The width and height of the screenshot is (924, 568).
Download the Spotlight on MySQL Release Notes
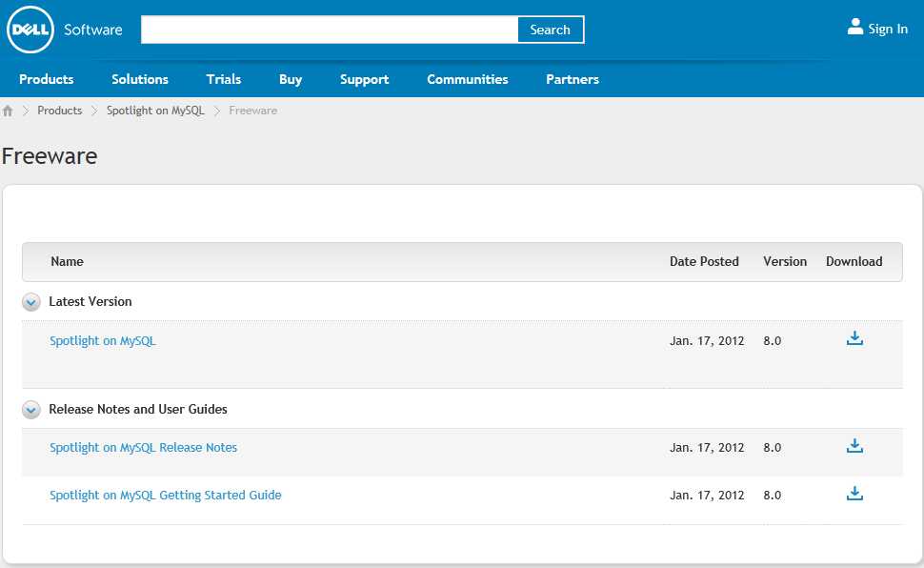(854, 446)
